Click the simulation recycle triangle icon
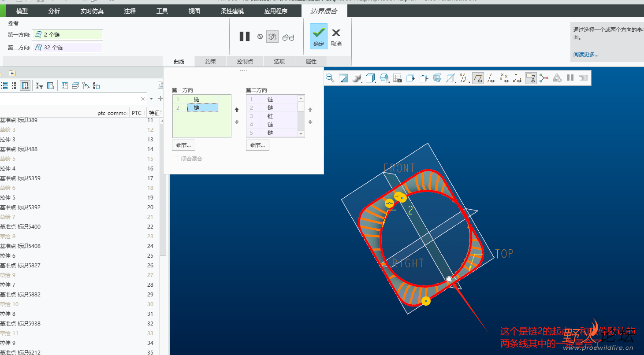This screenshot has width=644, height=355. (557, 78)
